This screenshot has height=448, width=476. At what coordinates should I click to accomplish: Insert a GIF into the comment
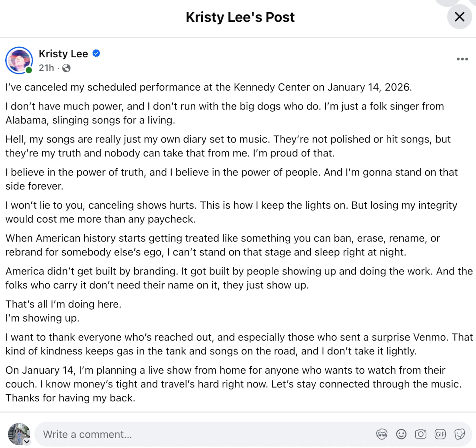(x=440, y=434)
